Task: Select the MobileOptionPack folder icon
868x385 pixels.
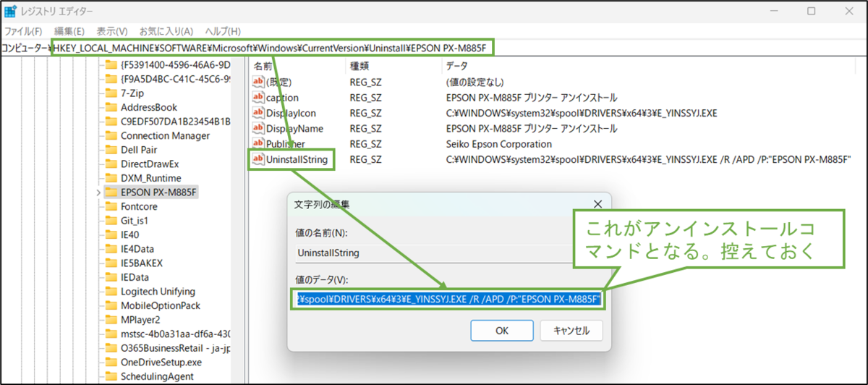Action: [x=111, y=305]
